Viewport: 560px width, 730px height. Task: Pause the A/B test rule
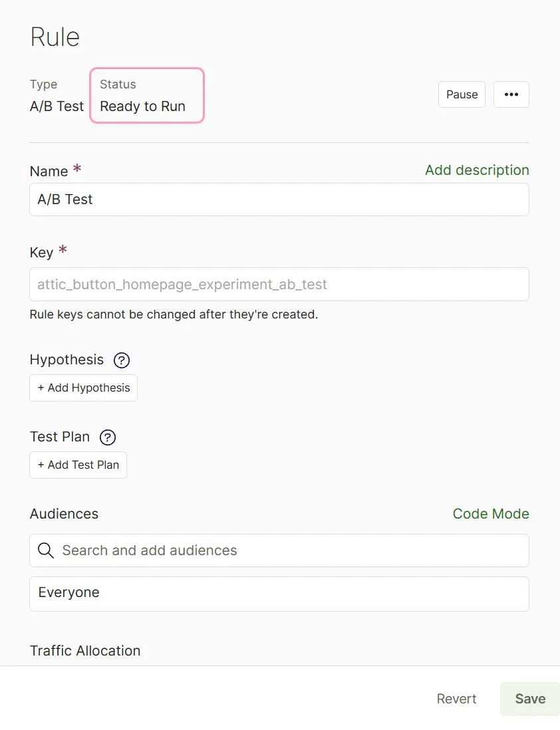[462, 94]
